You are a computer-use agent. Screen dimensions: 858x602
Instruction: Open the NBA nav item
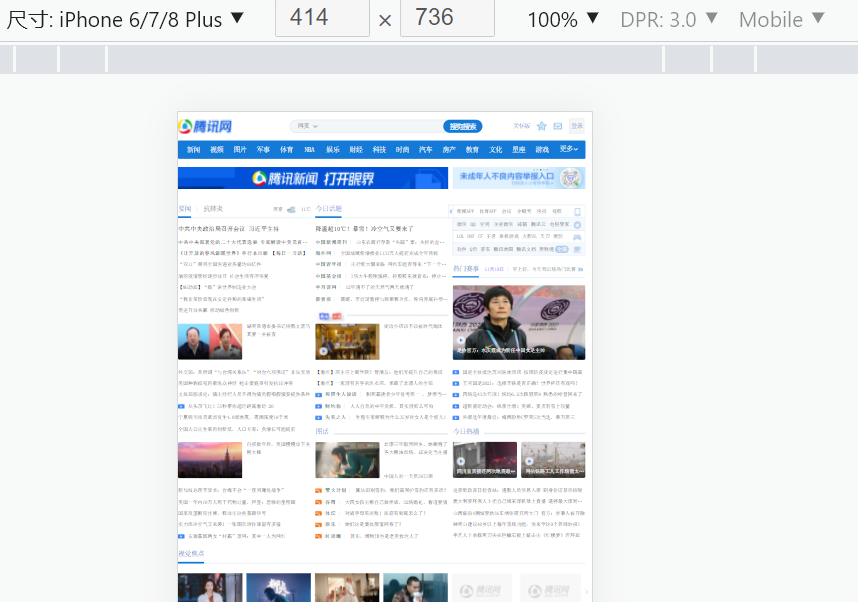pos(310,149)
